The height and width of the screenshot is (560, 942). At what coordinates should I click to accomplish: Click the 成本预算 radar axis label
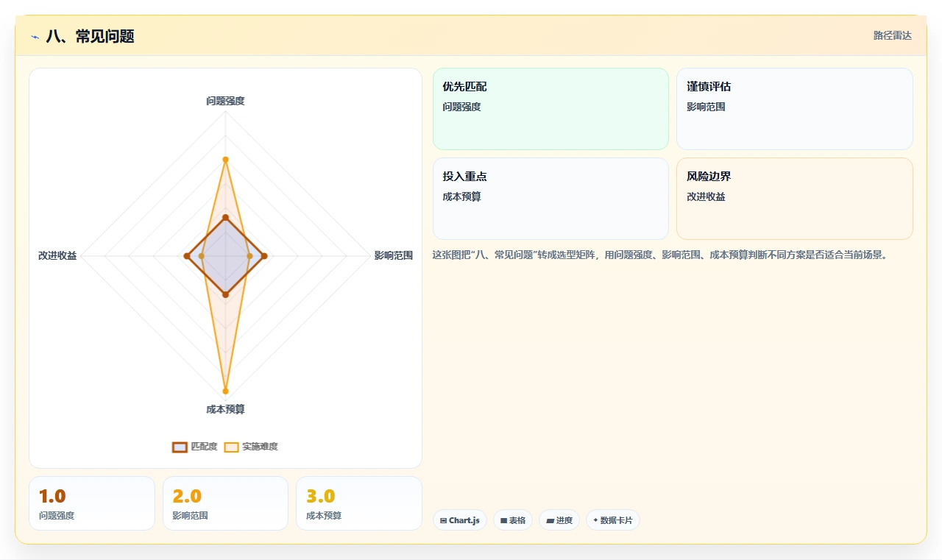click(x=225, y=409)
